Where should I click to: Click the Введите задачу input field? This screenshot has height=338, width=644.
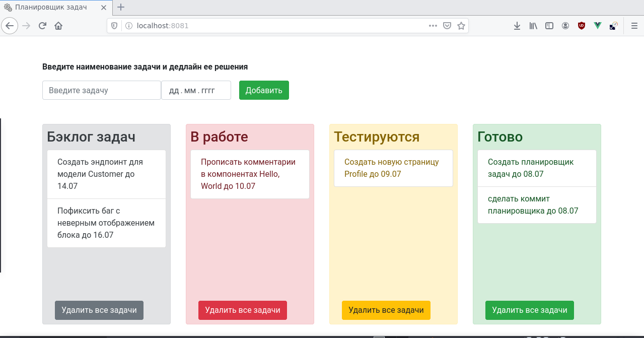point(101,90)
